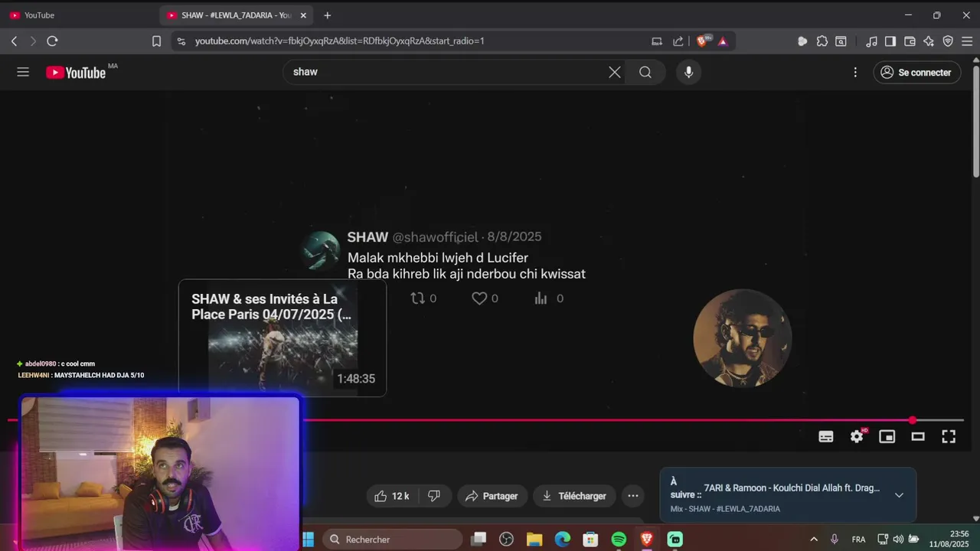Share the video via Partager
This screenshot has width=980, height=551.
coord(492,496)
